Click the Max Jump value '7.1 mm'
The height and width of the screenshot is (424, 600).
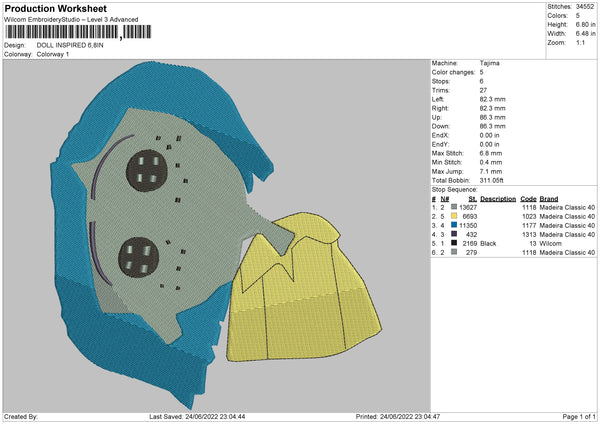(491, 172)
